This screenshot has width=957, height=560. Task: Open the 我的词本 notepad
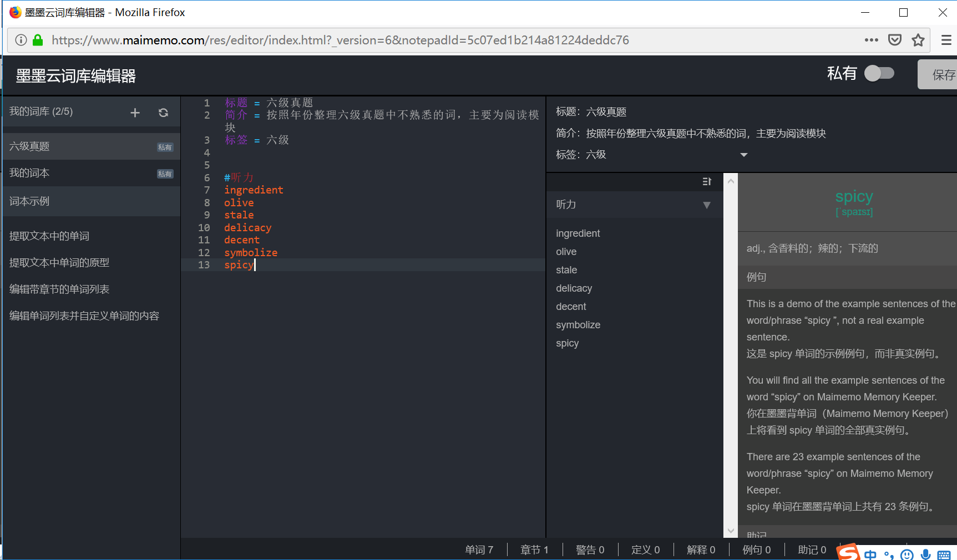(x=92, y=173)
